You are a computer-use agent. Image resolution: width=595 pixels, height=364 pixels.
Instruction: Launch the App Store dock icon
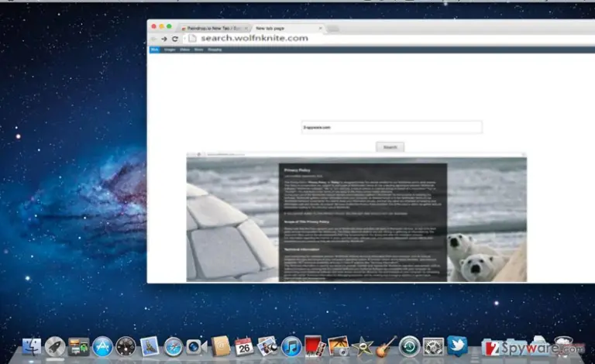point(102,346)
